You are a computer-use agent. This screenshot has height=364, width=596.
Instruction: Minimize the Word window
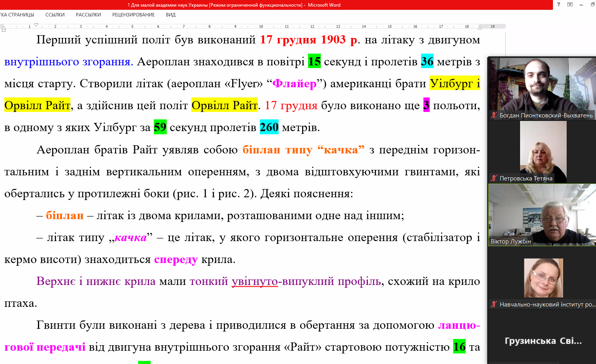[582, 5]
